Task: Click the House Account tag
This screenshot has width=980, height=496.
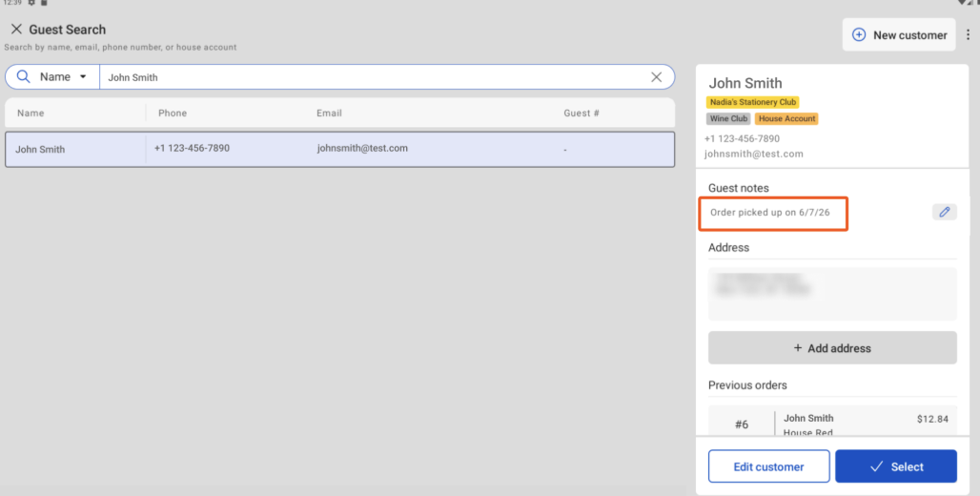Action: [x=786, y=118]
